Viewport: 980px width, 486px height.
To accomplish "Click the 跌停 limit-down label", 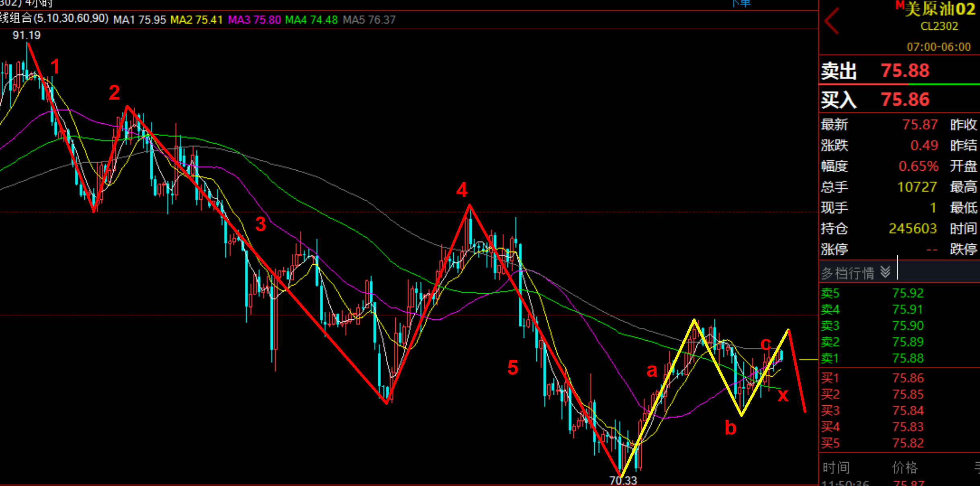I will (964, 249).
